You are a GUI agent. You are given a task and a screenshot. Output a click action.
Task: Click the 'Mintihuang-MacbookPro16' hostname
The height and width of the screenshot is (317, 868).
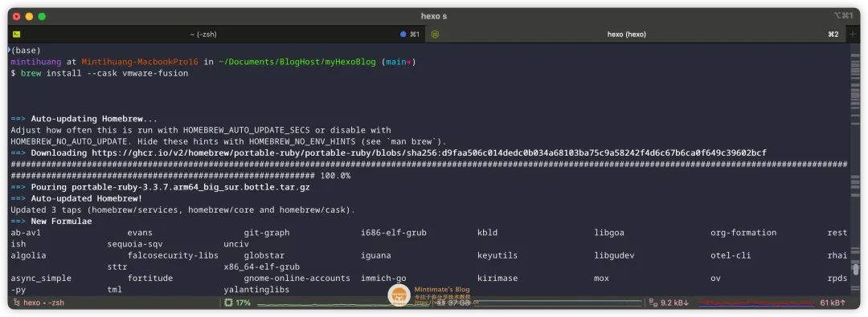[140, 62]
